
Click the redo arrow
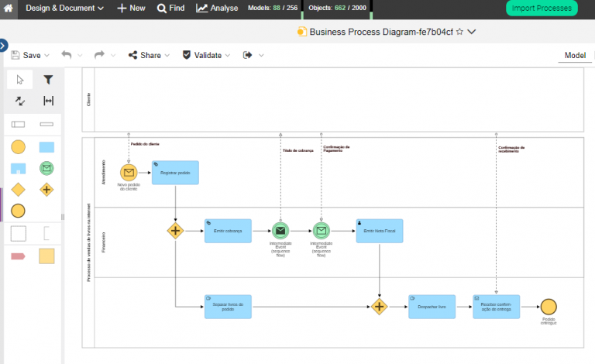coord(99,55)
